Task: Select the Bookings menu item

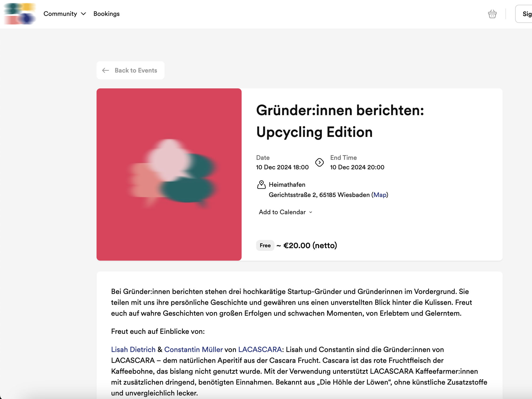Action: click(106, 13)
